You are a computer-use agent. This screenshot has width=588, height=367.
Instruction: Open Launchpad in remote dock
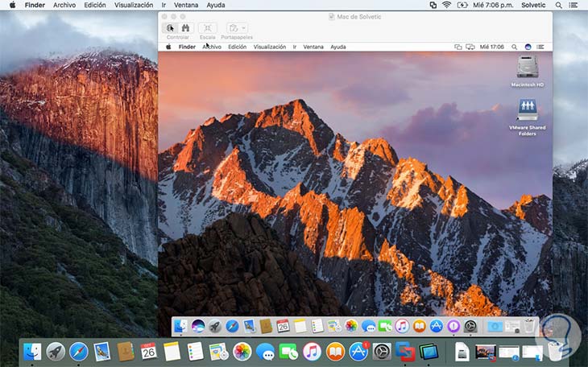(x=215, y=327)
